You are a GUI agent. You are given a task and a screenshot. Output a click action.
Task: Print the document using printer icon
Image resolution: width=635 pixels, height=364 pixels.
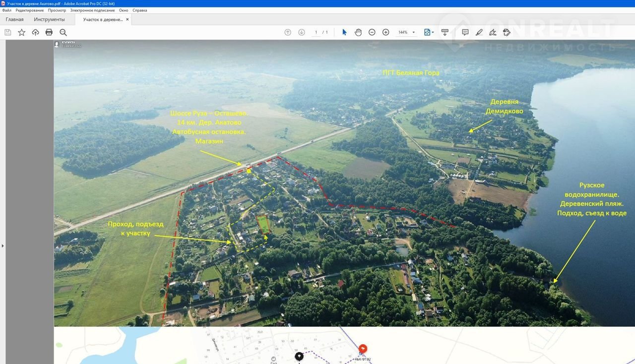coord(49,32)
